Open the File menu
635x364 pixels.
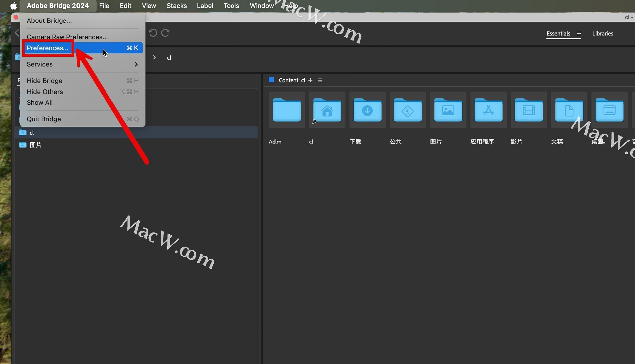[104, 6]
